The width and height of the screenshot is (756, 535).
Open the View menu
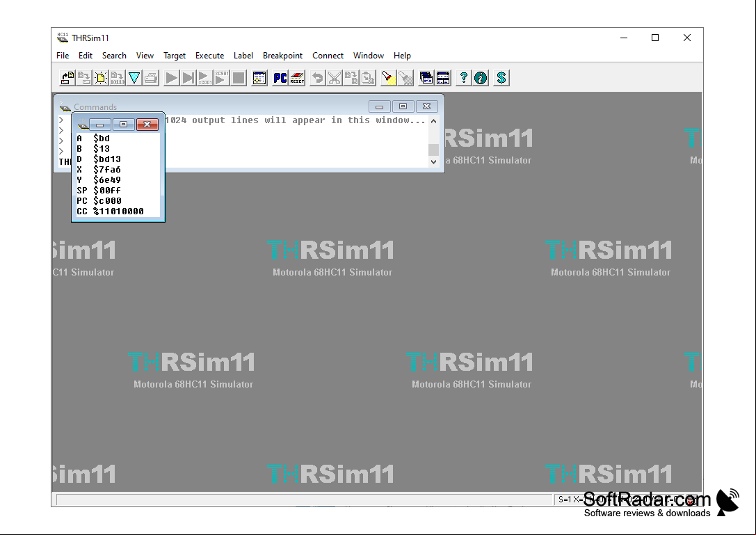[145, 56]
